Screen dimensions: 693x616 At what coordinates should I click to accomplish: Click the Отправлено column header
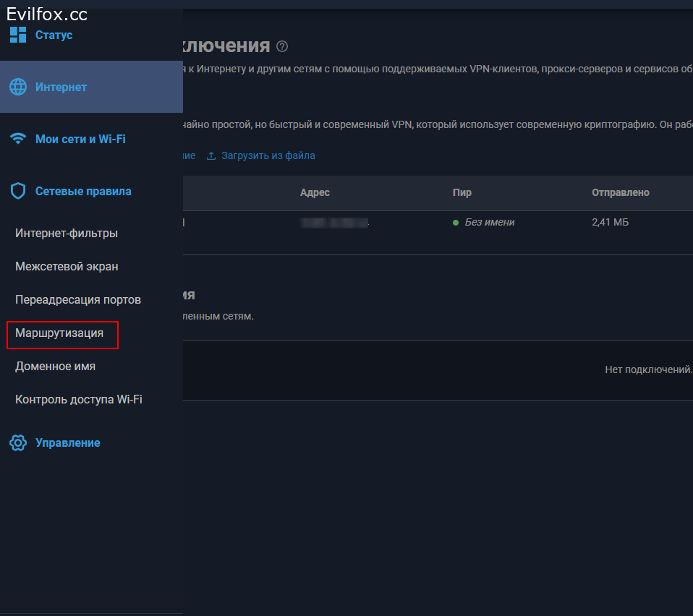pos(621,192)
